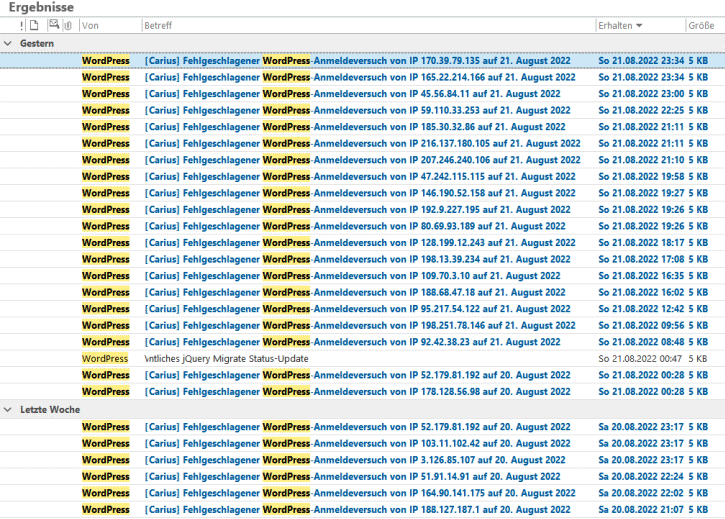Viewport: 725px width, 519px height.
Task: Select mail from IP 216.137.180.105
Action: click(362, 143)
